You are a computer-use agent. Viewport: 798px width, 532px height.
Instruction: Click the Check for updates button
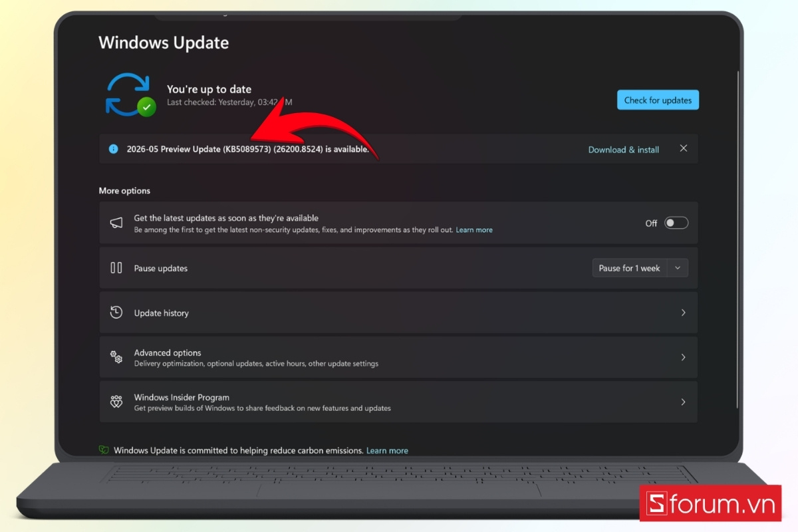click(658, 100)
